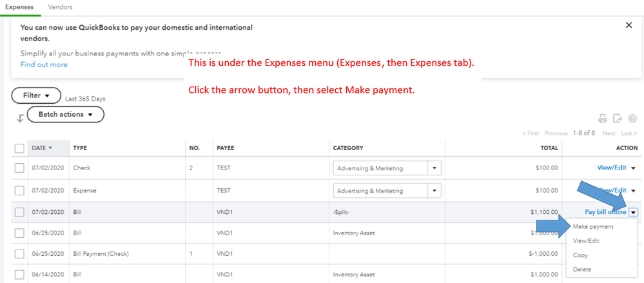Check the box for the first 06/25/2020 Bill row
Screen dimensions: 644x283
(19, 233)
